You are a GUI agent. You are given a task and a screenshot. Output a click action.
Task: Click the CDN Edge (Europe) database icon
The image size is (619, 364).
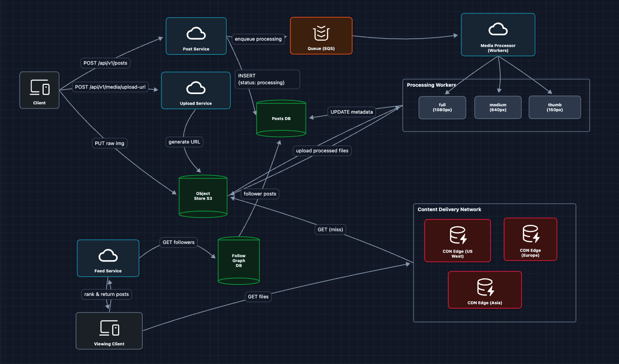pos(530,234)
